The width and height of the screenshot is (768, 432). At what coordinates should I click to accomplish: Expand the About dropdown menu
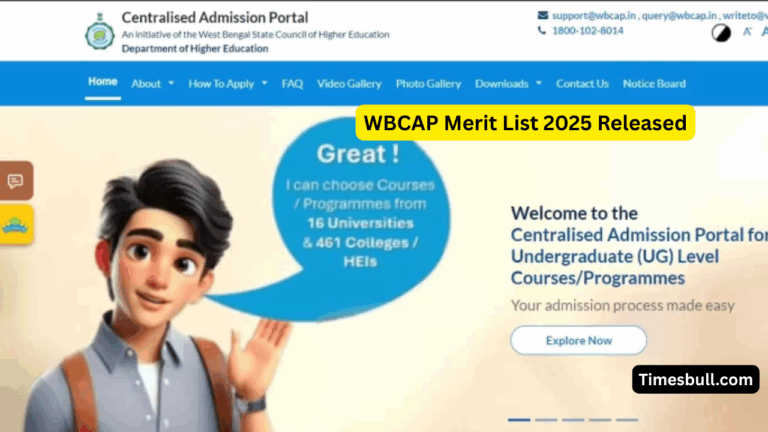(x=152, y=84)
